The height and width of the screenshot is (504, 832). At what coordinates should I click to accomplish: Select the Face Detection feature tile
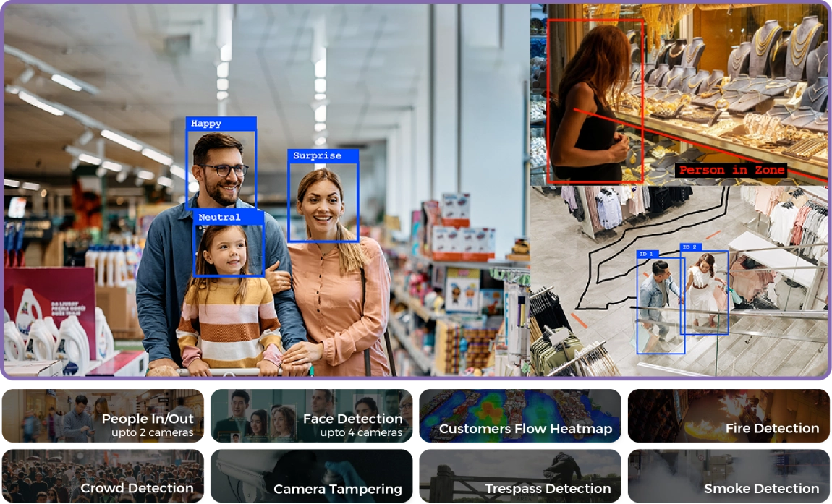pyautogui.click(x=352, y=419)
